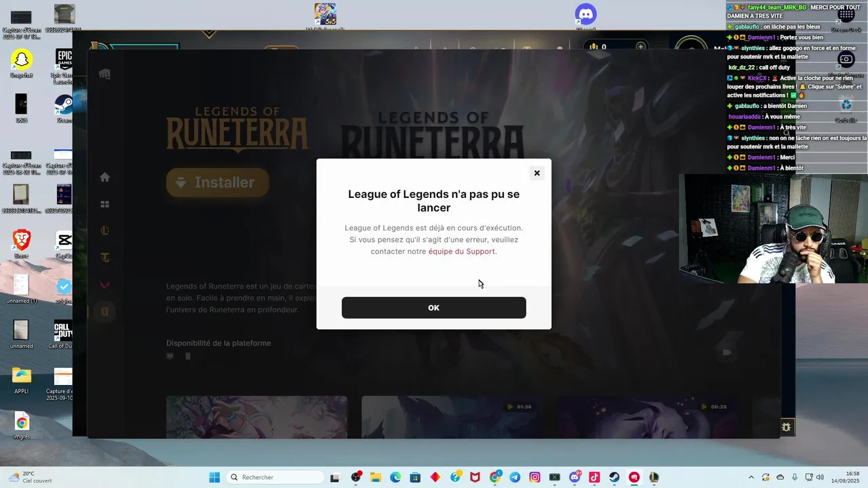Viewport: 868px width, 488px height.
Task: Open Instagram from the taskbar
Action: 535,477
